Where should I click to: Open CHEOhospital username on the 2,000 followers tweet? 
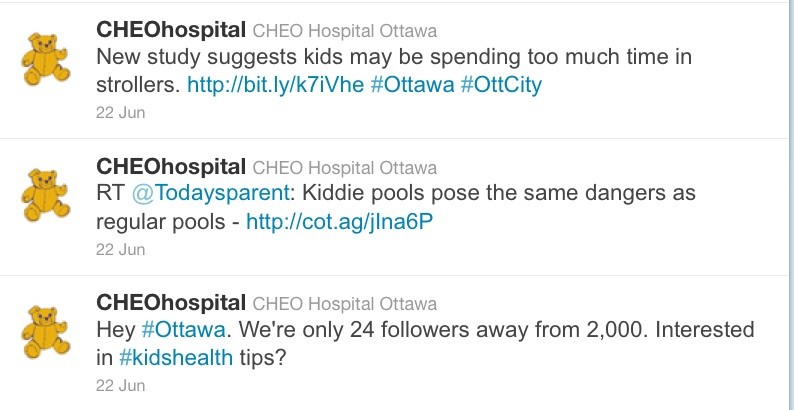(x=171, y=302)
